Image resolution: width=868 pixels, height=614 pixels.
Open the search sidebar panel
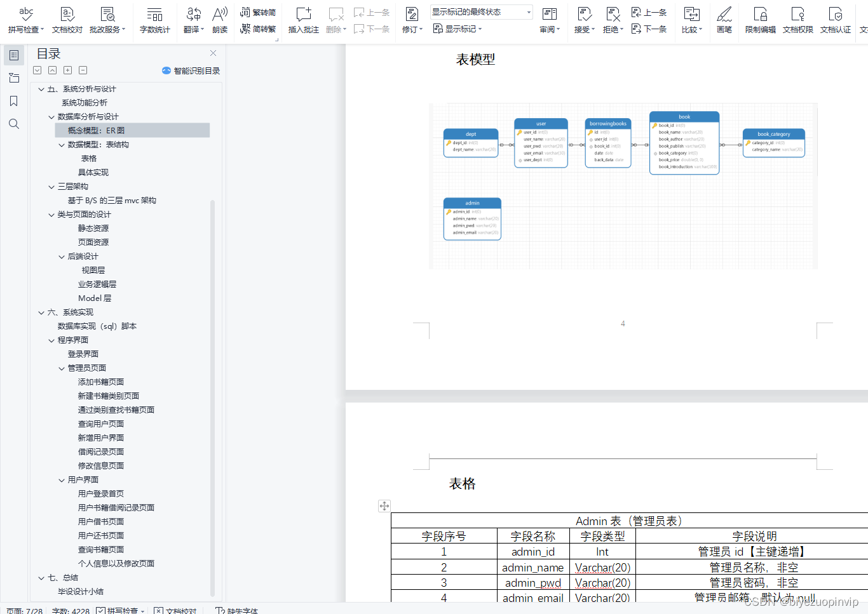click(x=14, y=124)
